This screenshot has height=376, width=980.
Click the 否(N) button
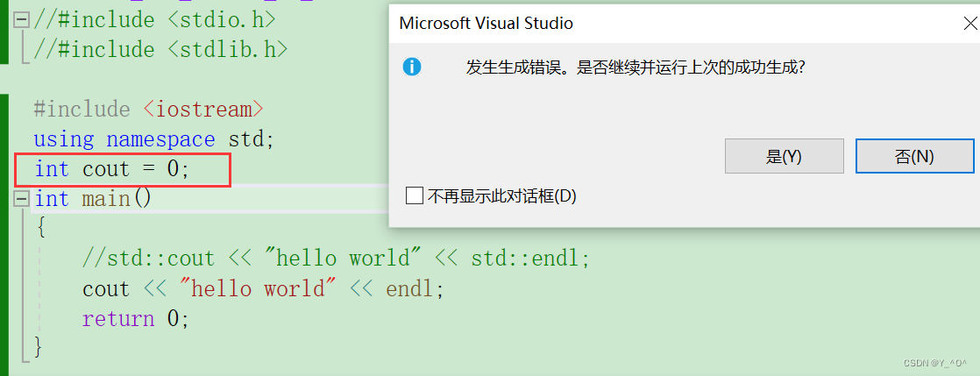(x=914, y=156)
